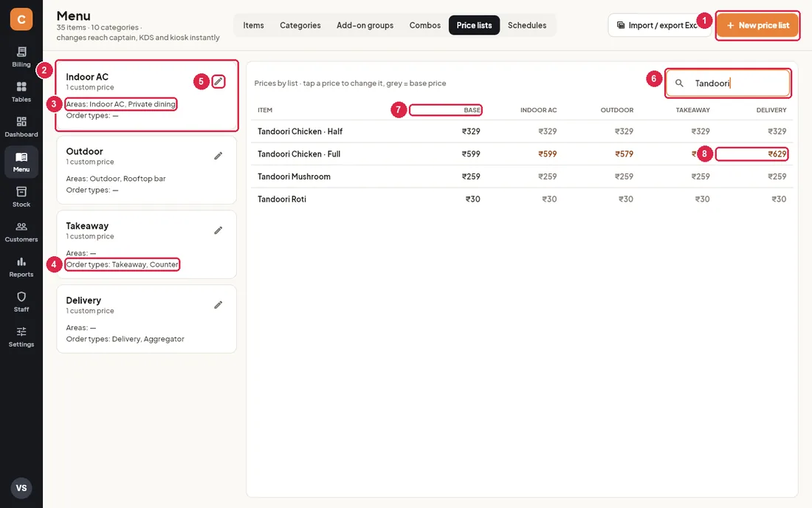Click the orange C app logo

pyautogui.click(x=21, y=19)
